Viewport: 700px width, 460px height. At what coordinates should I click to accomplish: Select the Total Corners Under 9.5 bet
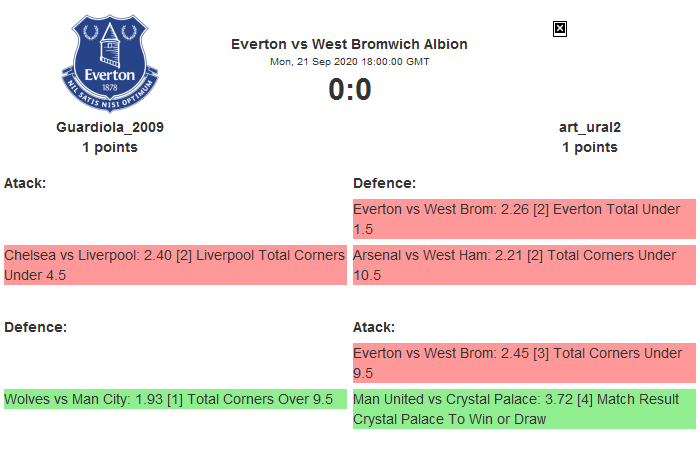tap(524, 363)
